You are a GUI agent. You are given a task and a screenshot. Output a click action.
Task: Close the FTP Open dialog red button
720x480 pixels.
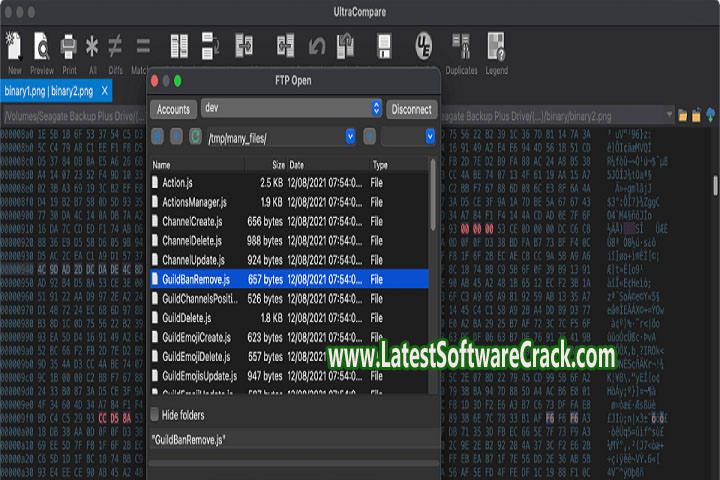click(x=155, y=81)
